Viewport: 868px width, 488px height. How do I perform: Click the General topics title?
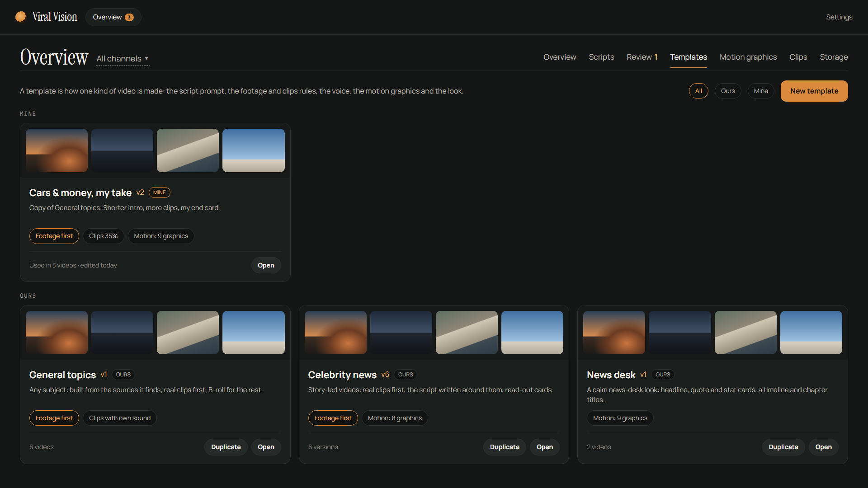click(x=62, y=375)
